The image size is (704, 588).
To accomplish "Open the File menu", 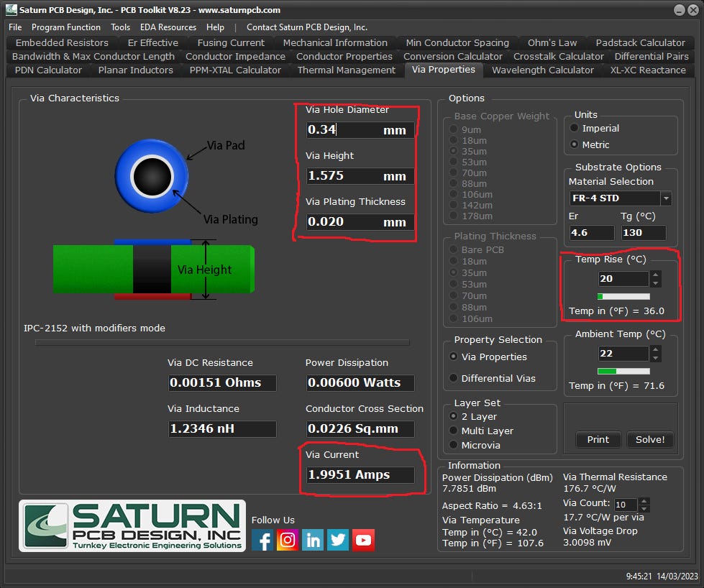I will (x=15, y=27).
